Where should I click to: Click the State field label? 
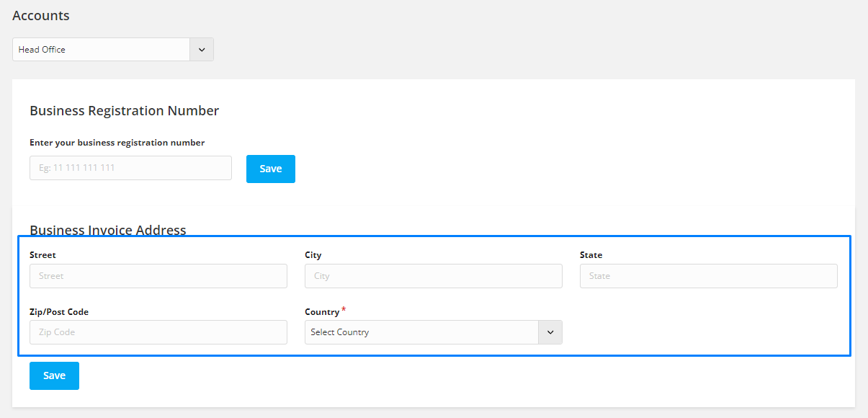tap(591, 255)
